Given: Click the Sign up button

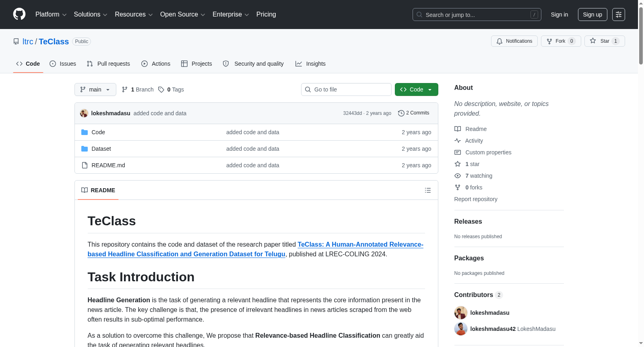Looking at the screenshot, I should pyautogui.click(x=592, y=15).
